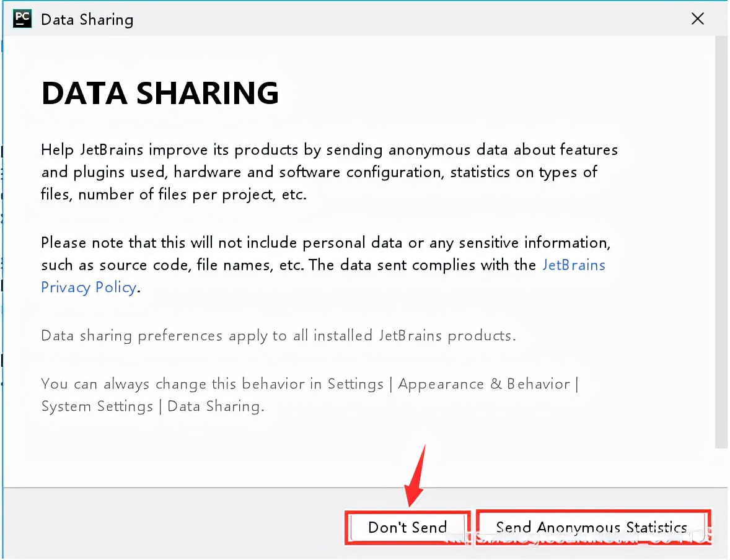The image size is (730, 560).
Task: Click the word "Settings" after "behavior in"
Action: (355, 384)
